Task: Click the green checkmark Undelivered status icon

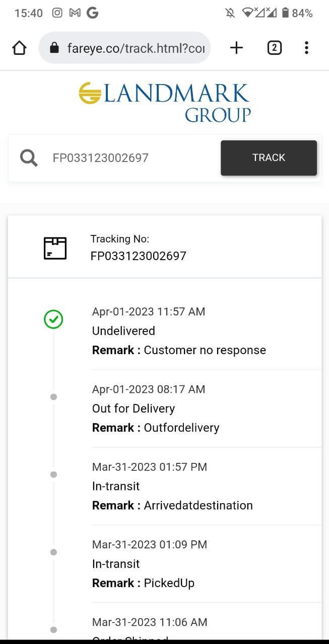Action: click(53, 319)
